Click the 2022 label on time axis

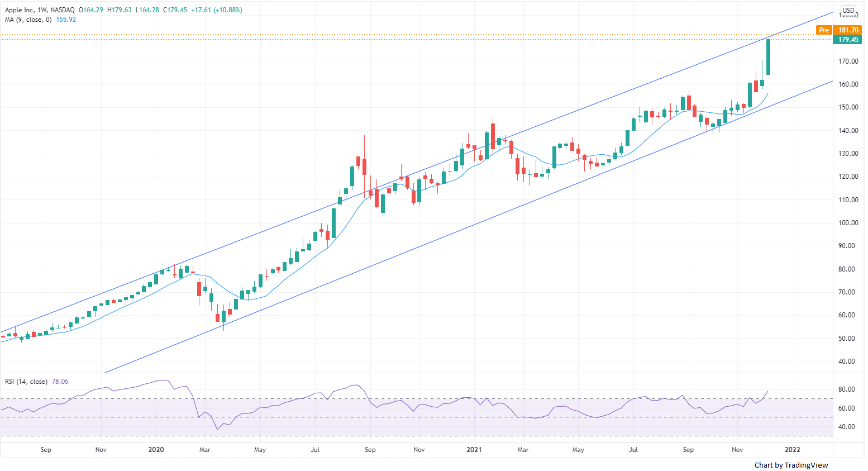[792, 450]
